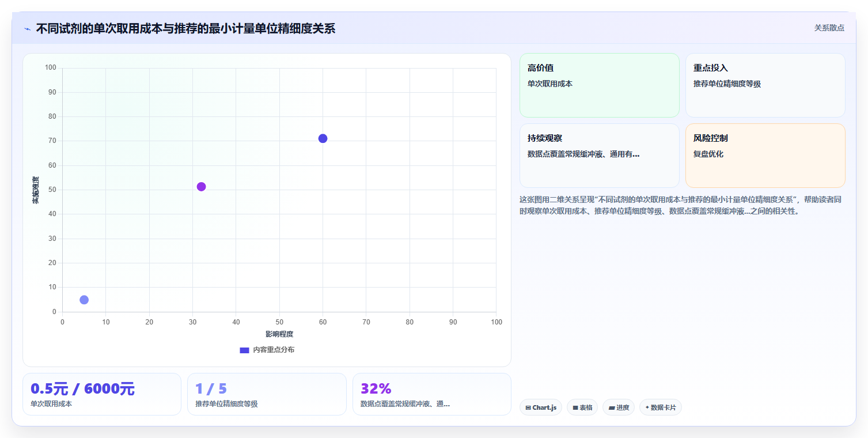This screenshot has width=868, height=438.
Task: Click the 0.5元 / 6000元 stat card
Action: (102, 394)
